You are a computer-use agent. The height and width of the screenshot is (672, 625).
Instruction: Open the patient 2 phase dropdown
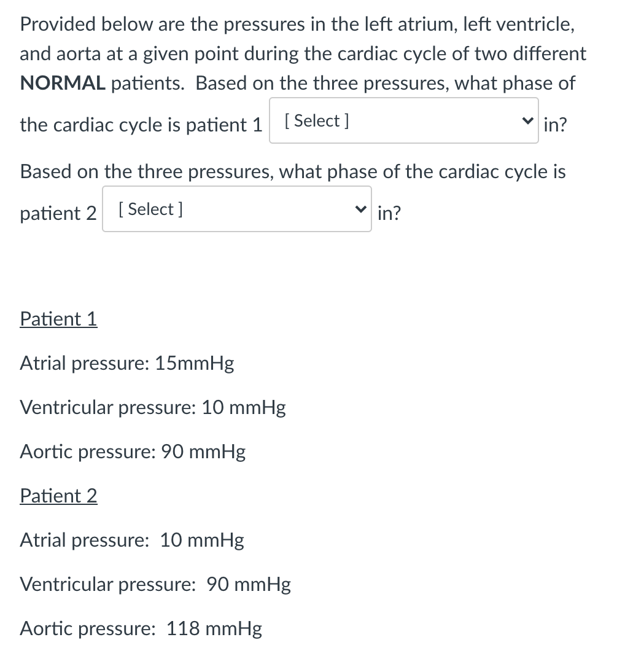coord(236,209)
